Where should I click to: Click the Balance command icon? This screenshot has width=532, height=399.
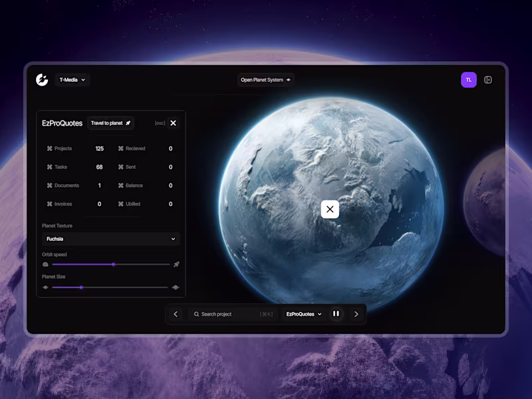point(121,186)
